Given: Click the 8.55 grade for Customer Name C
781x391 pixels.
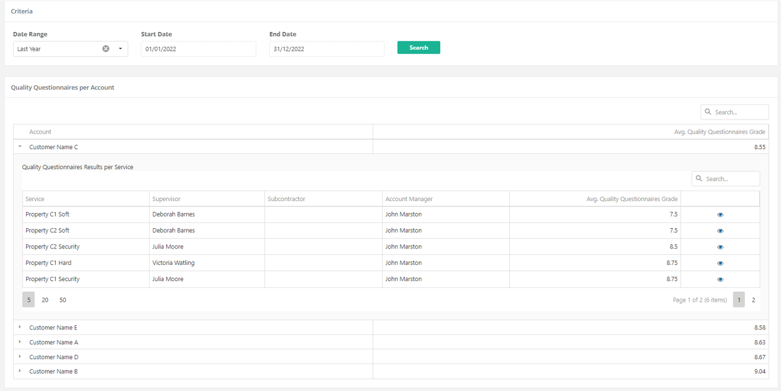Looking at the screenshot, I should (x=760, y=147).
